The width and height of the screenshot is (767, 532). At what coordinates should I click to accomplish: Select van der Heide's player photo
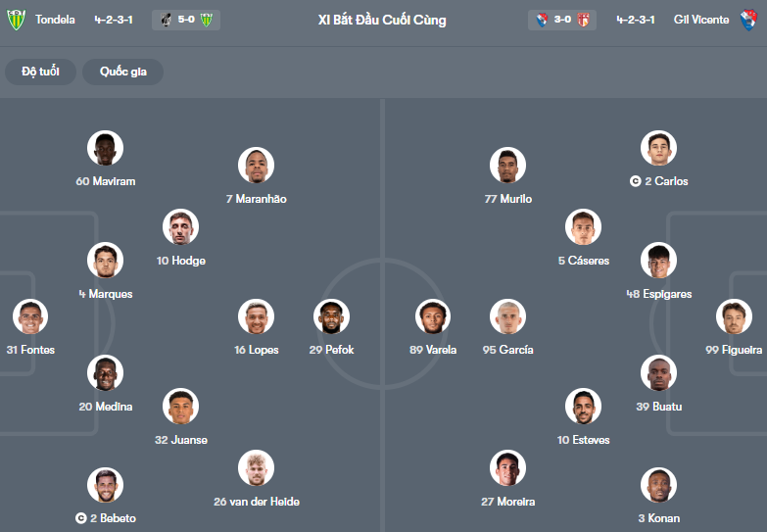(256, 468)
